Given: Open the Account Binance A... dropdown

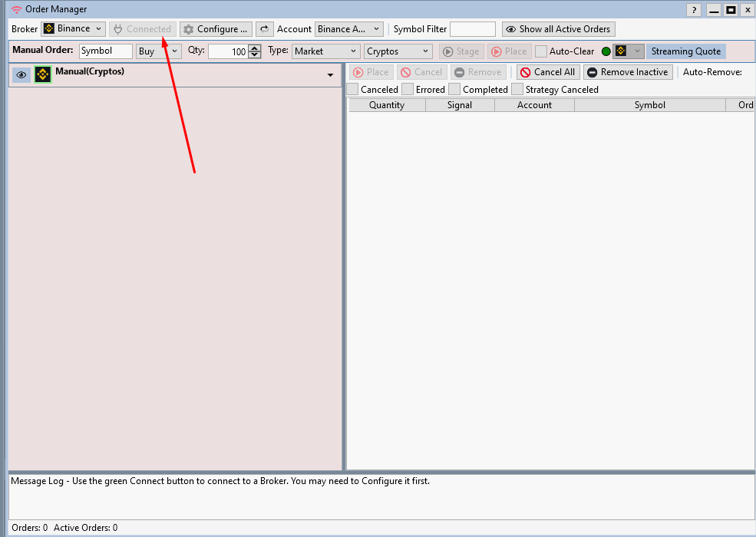Looking at the screenshot, I should click(x=349, y=29).
